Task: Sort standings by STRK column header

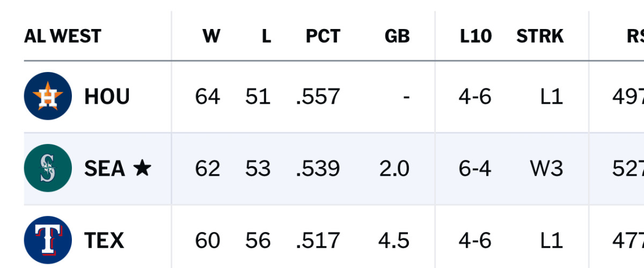Action: coord(539,36)
